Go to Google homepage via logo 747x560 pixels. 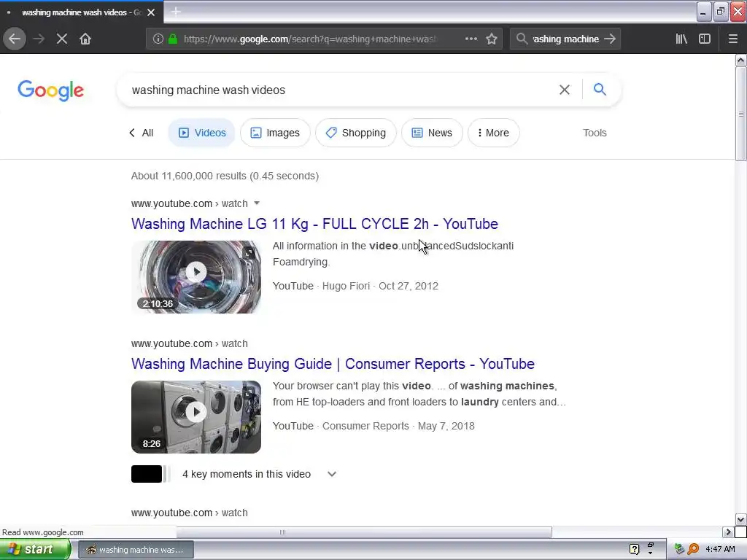50,90
